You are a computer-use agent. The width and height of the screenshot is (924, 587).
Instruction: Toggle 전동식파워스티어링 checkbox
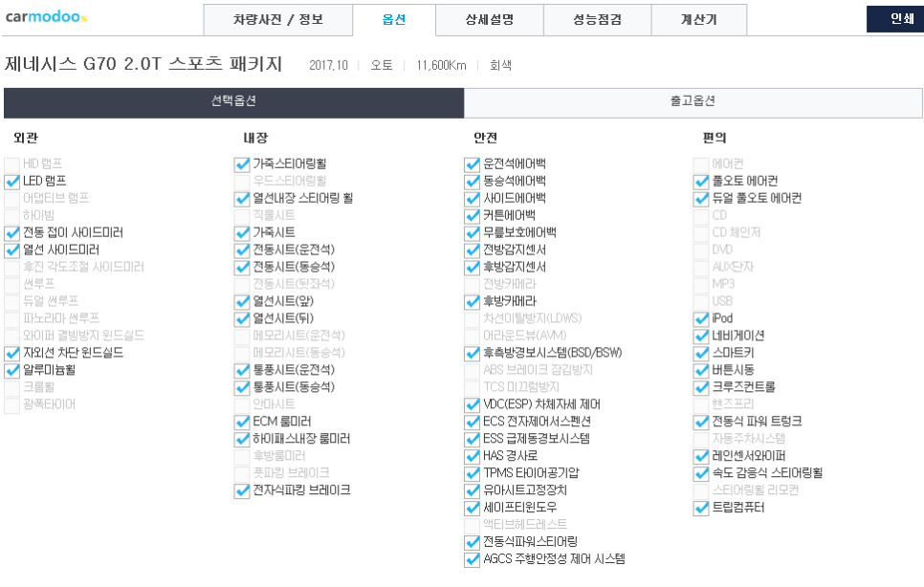click(x=472, y=542)
